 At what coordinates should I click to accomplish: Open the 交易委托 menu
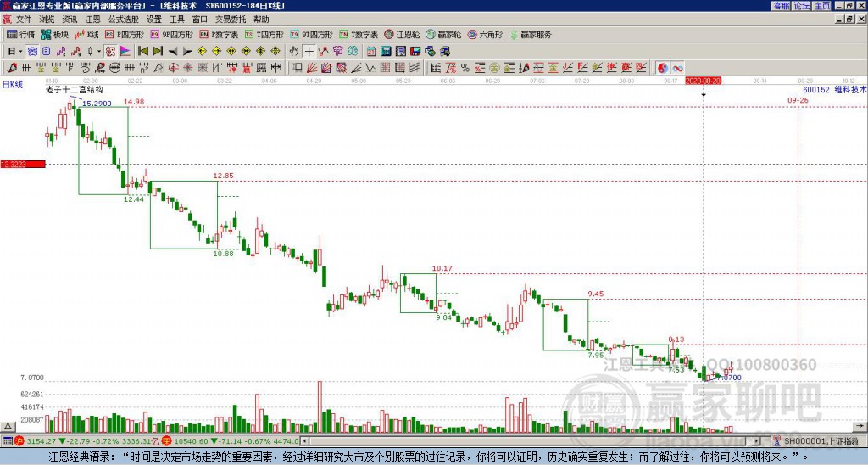pos(231,20)
